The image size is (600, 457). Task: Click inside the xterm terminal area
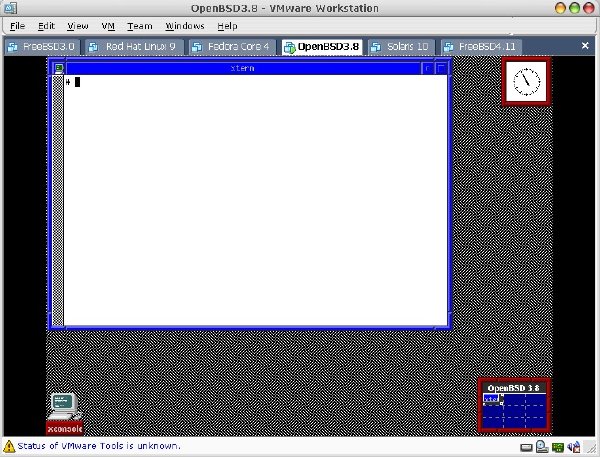pyautogui.click(x=255, y=200)
